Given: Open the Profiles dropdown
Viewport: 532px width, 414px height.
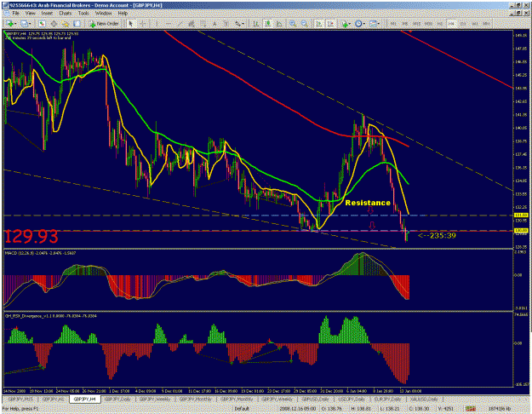Looking at the screenshot, I should pos(26,24).
